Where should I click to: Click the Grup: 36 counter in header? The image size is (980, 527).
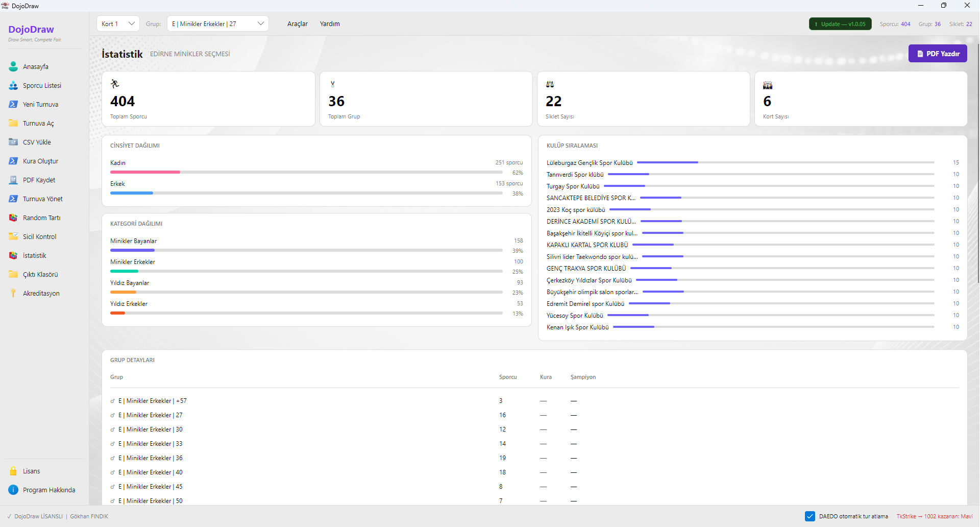coord(929,24)
